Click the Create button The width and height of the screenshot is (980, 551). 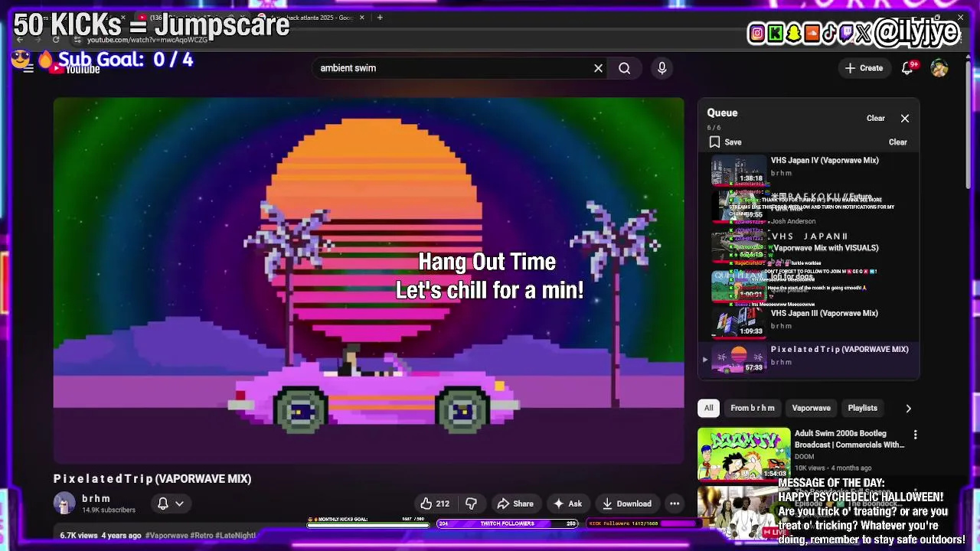(x=864, y=68)
